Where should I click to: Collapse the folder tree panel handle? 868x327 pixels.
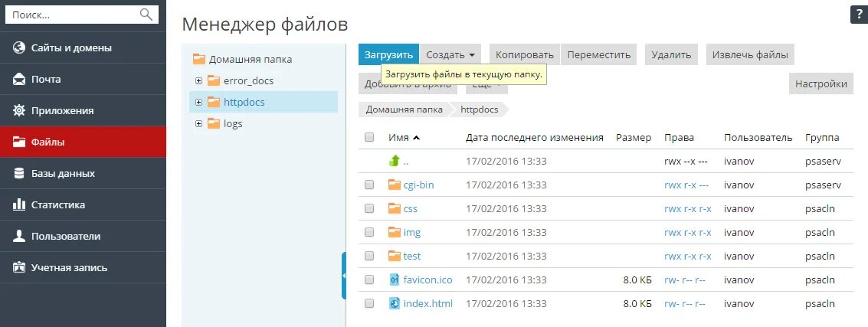coord(344,276)
